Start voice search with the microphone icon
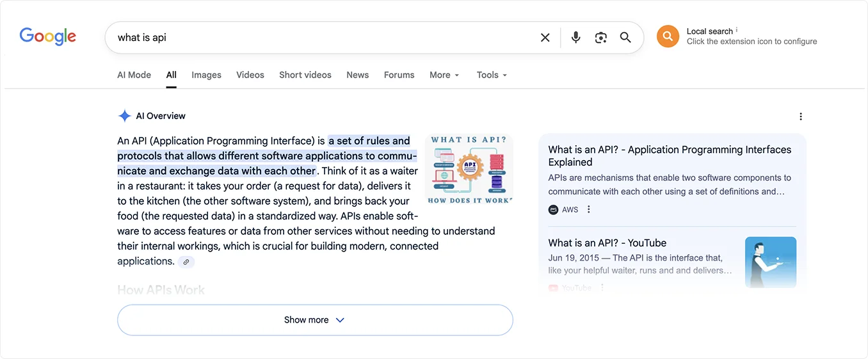This screenshot has height=359, width=868. tap(576, 38)
